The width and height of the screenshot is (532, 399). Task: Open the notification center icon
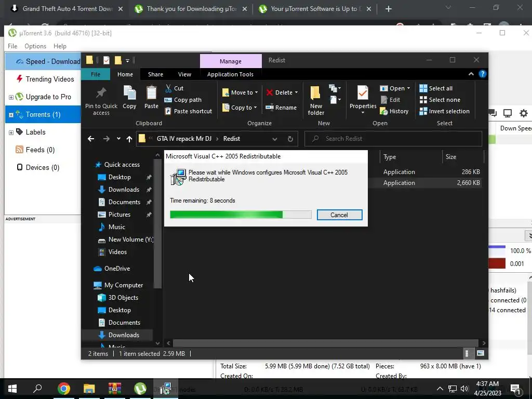tap(515, 389)
